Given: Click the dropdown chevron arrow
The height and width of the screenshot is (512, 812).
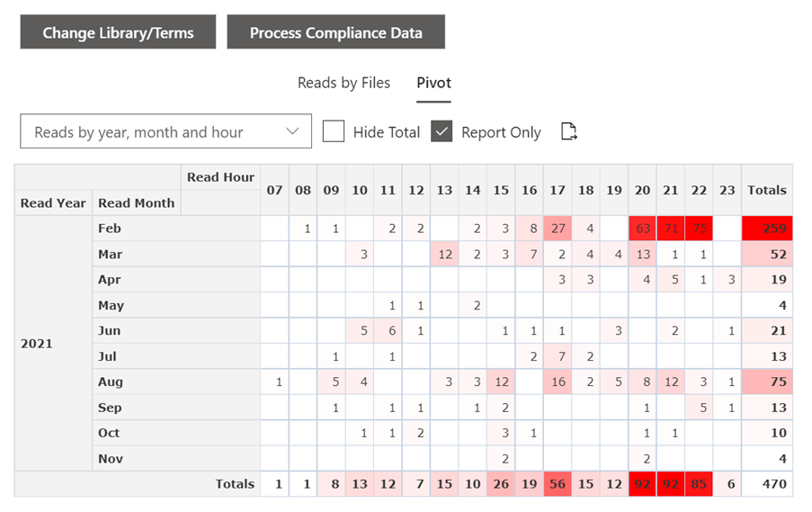Looking at the screenshot, I should 292,131.
